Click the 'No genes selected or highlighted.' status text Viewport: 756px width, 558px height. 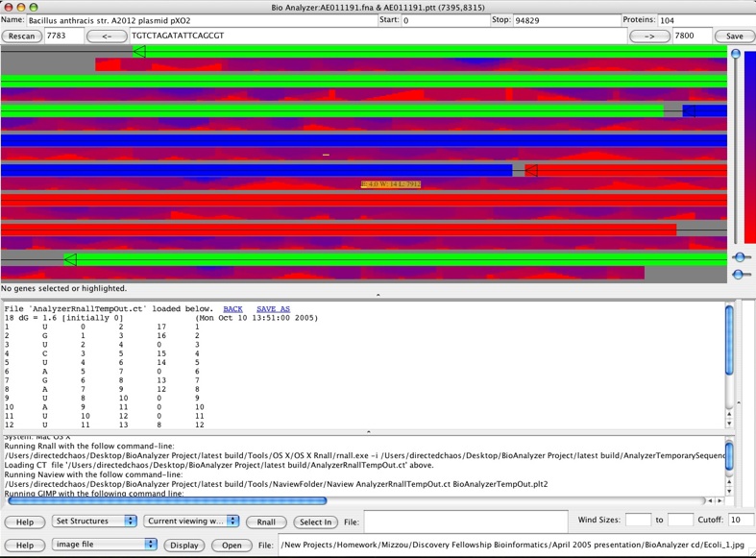pyautogui.click(x=63, y=288)
